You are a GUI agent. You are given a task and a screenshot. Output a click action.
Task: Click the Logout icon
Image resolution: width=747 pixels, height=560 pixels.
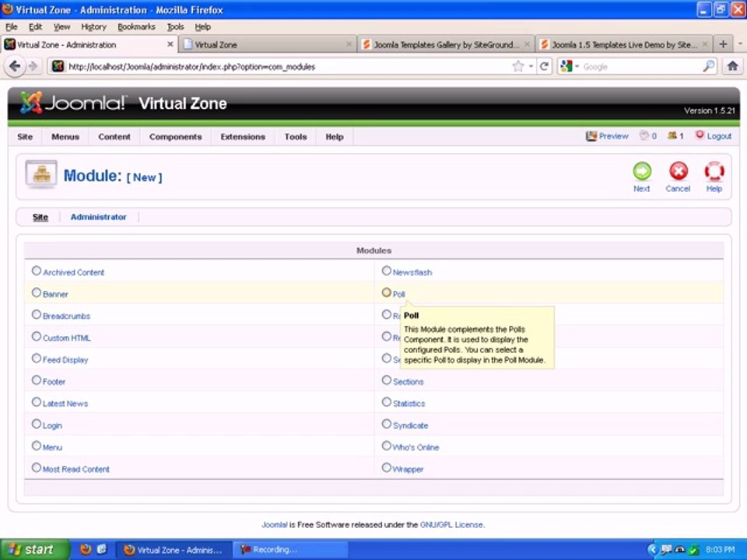tap(700, 135)
